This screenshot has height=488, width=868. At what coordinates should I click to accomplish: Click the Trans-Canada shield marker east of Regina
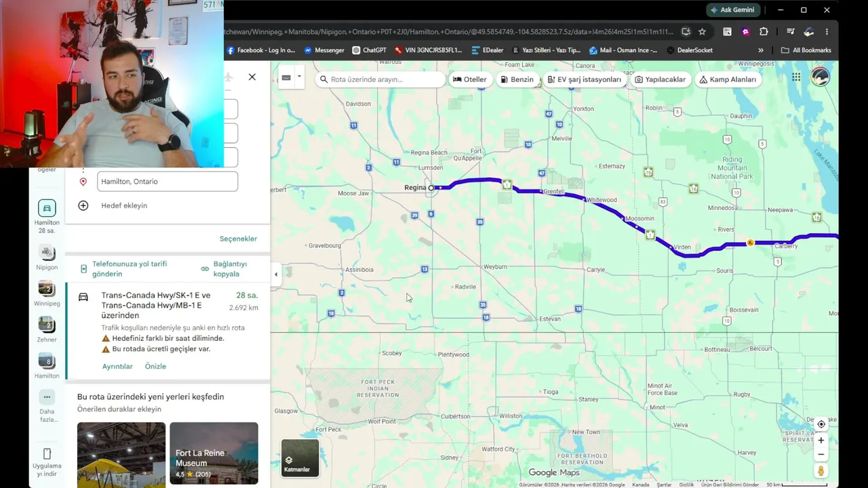click(x=507, y=184)
